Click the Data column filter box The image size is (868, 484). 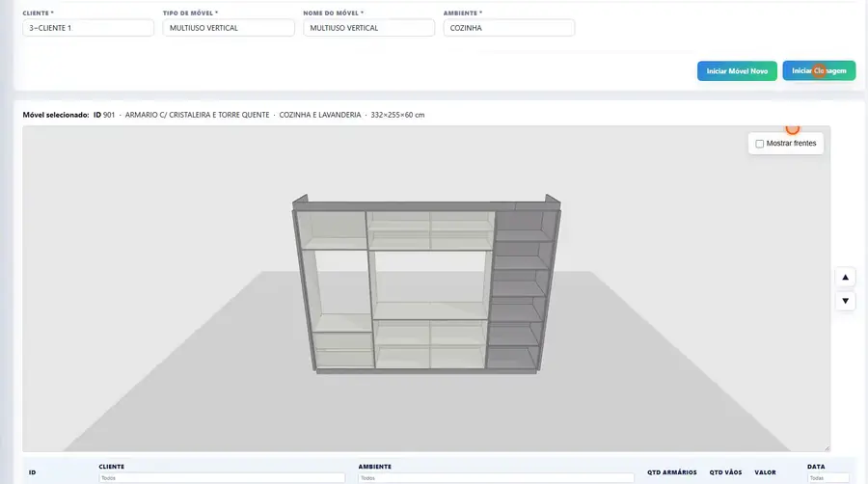point(828,478)
